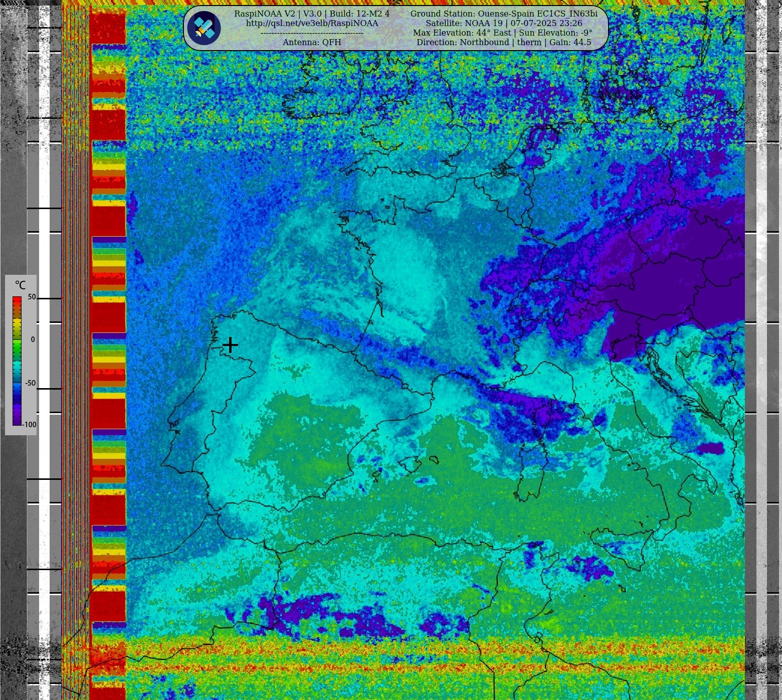The width and height of the screenshot is (782, 700).
Task: Click the '-100' label on temperature legend
Action: [30, 425]
